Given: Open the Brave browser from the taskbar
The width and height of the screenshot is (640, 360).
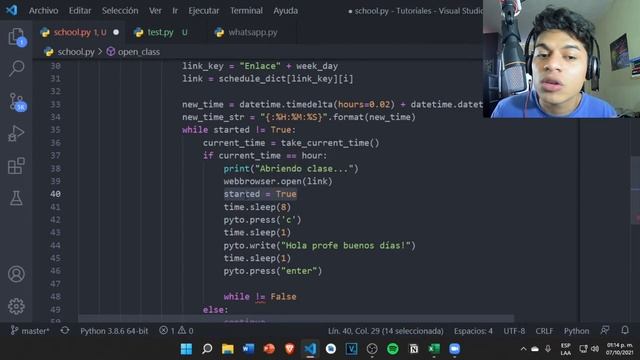Looking at the screenshot, I should (289, 349).
